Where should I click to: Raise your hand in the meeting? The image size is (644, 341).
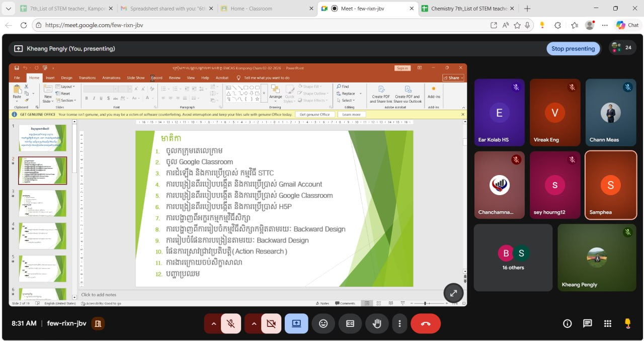[376, 324]
